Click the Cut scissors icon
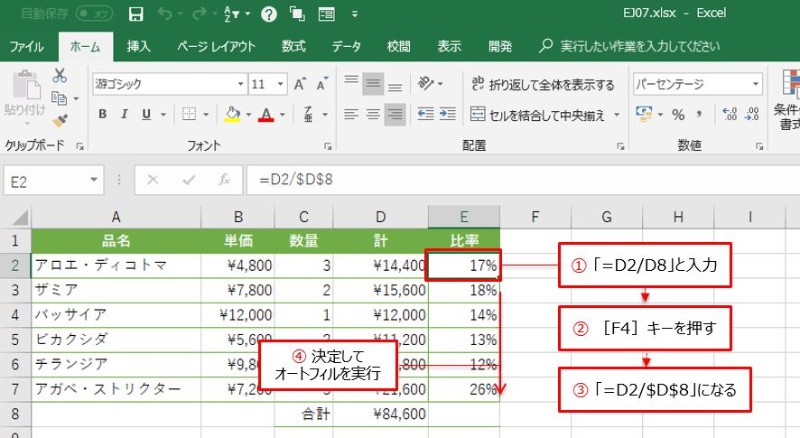This screenshot has width=800, height=438. tap(59, 76)
